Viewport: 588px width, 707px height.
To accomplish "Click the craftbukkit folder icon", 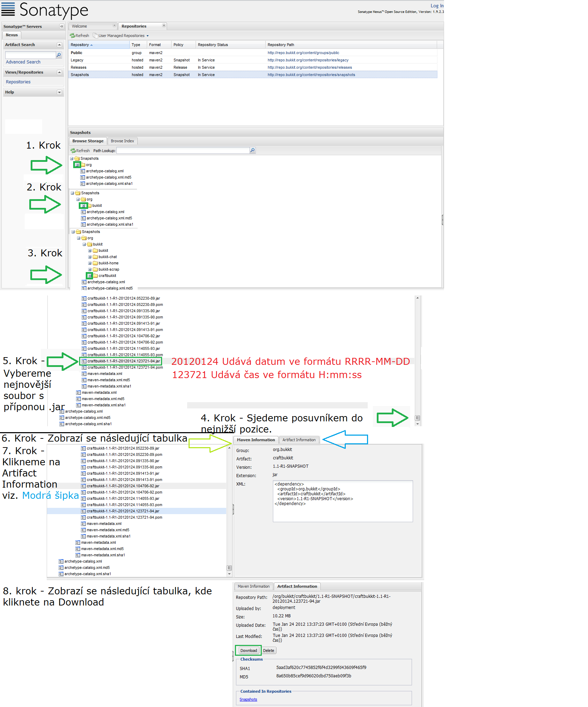I will pyautogui.click(x=95, y=276).
